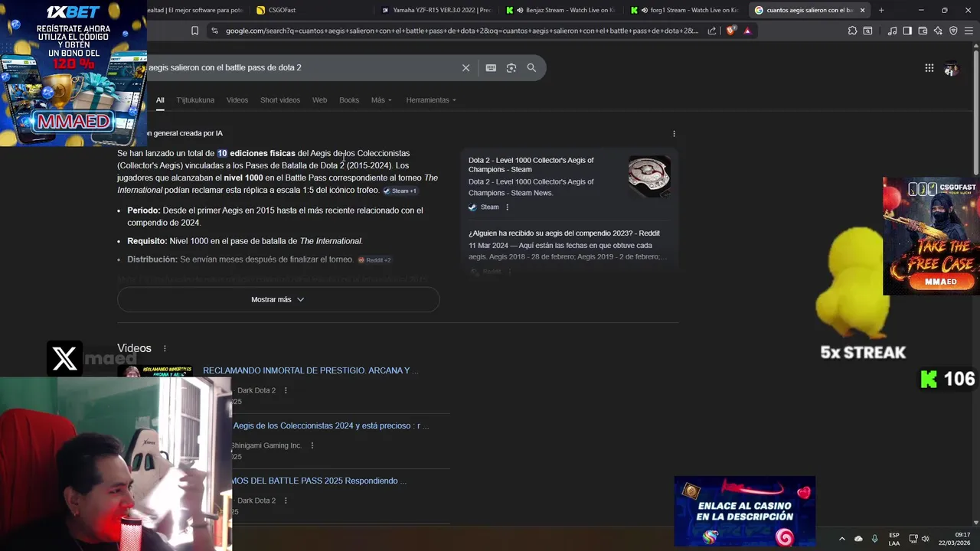Image resolution: width=980 pixels, height=551 pixels.
Task: Click the Collector's Aegis thumbnail image
Action: click(x=649, y=177)
